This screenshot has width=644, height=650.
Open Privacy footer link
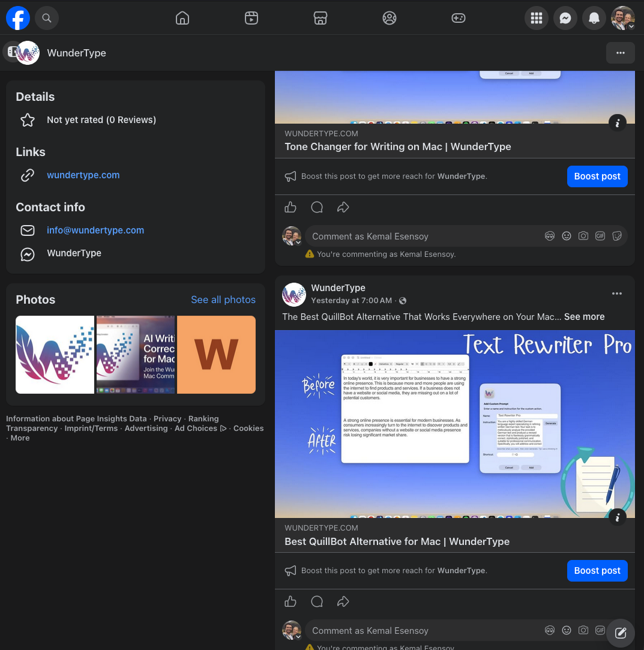click(167, 419)
